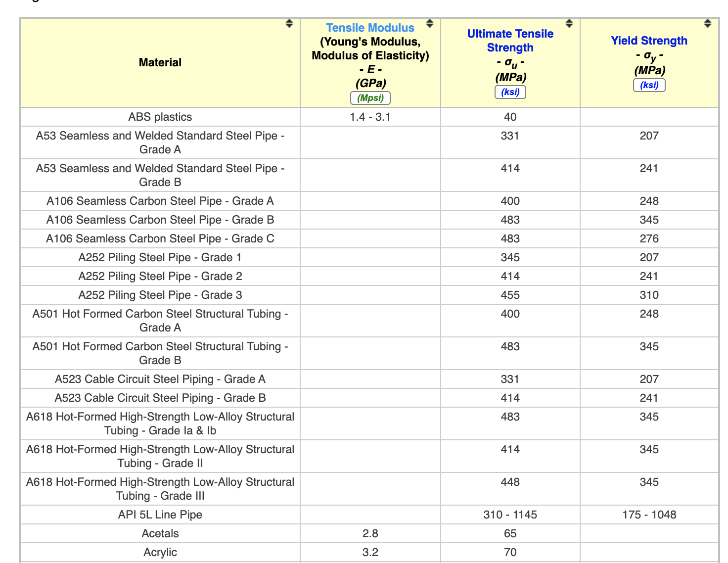Open the Tensile Modulus link
Viewport: 728px width, 563px height.
(370, 28)
